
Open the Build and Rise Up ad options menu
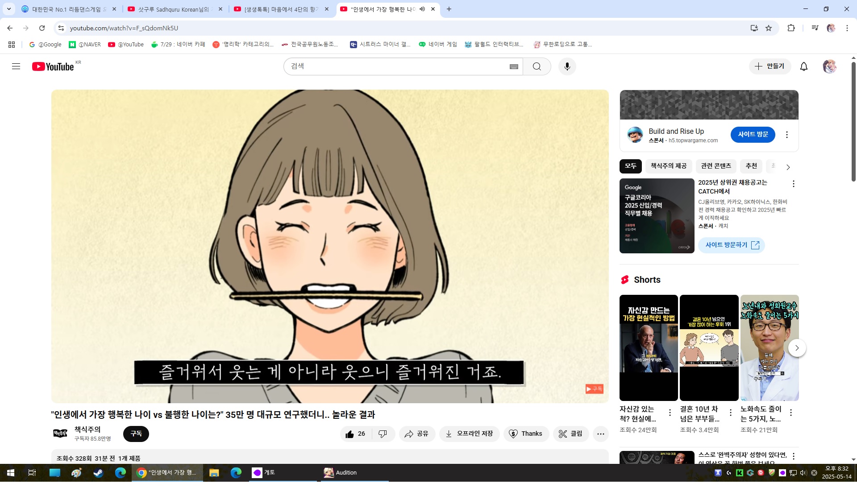(787, 135)
